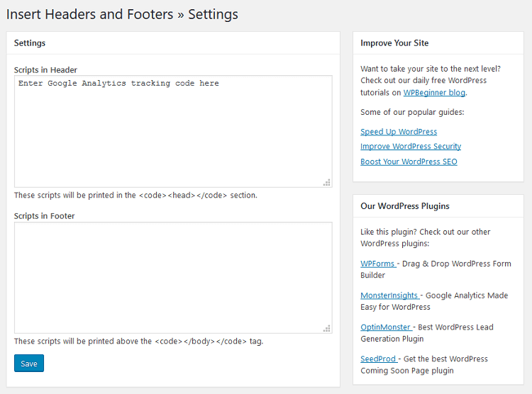Visit the MonsterInsights plugin link

pos(389,295)
